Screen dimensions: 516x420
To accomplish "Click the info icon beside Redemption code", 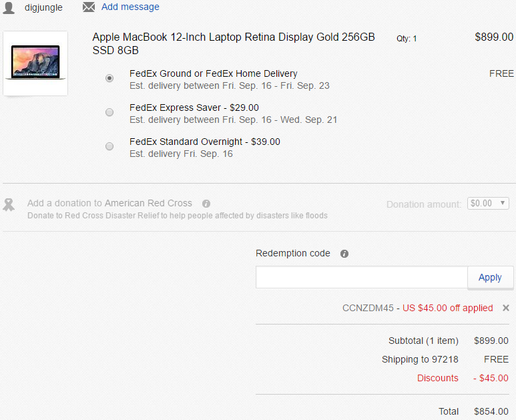I will (344, 254).
